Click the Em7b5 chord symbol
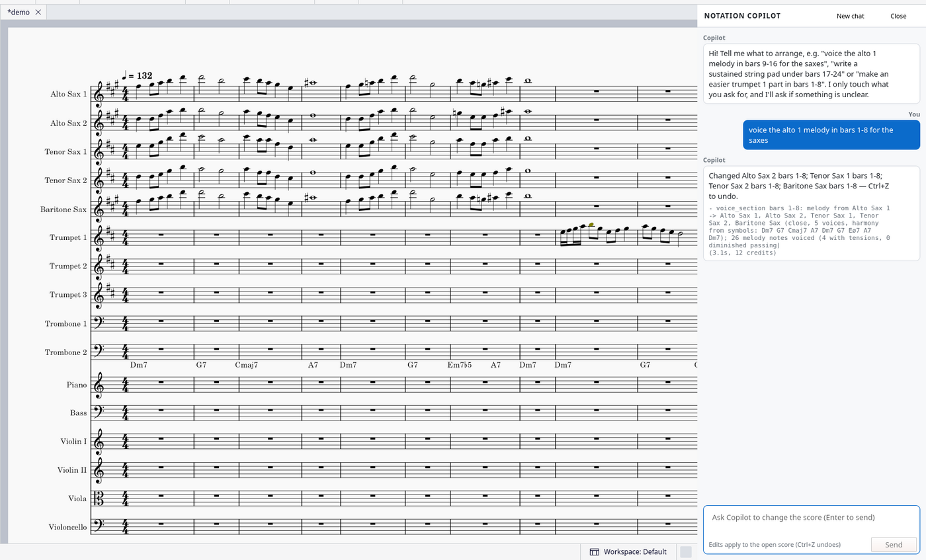926x560 pixels. (x=460, y=365)
